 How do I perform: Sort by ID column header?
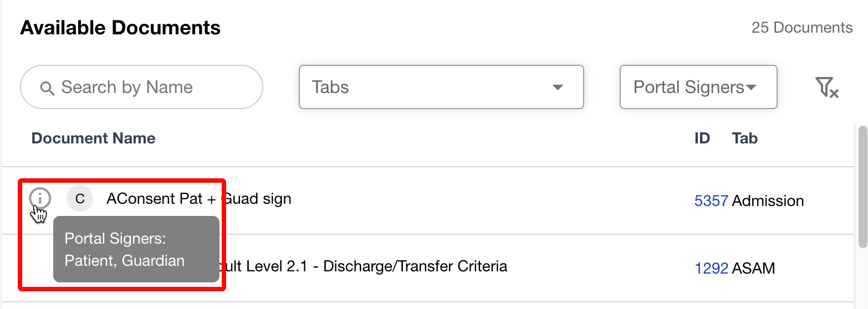702,138
